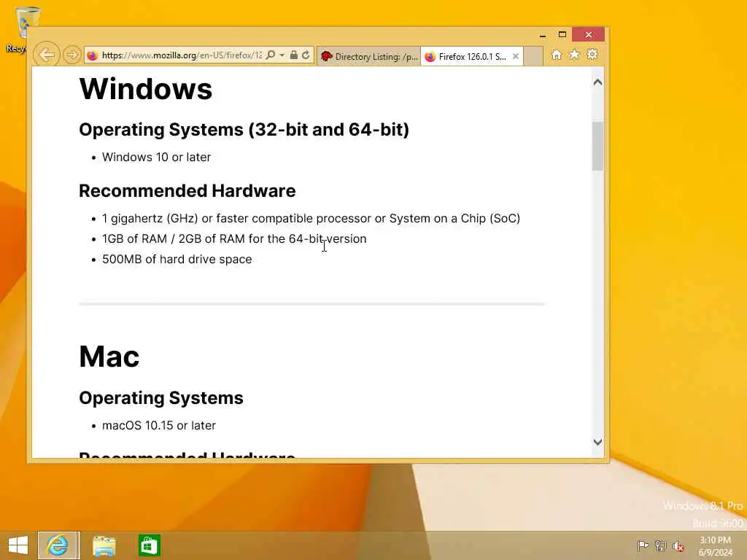Screen dimensions: 747x560
Task: Click 'Operating Systems (32-bit and 64-bit)' heading
Action: point(244,130)
